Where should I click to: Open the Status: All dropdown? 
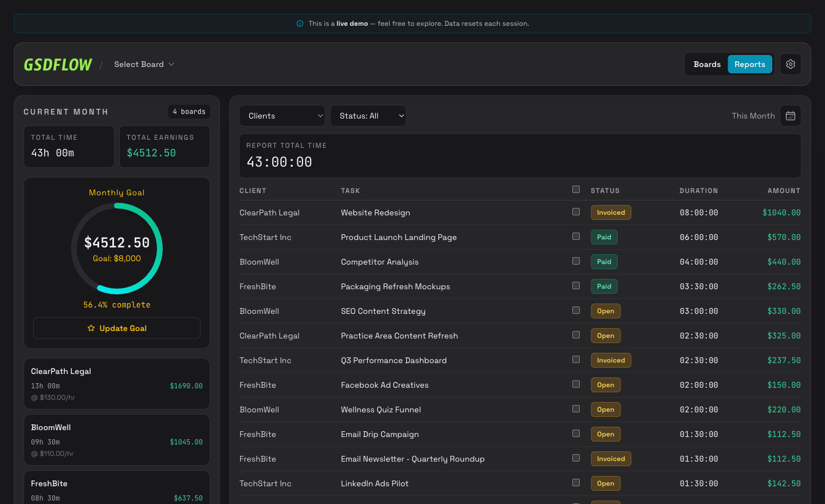coord(368,116)
